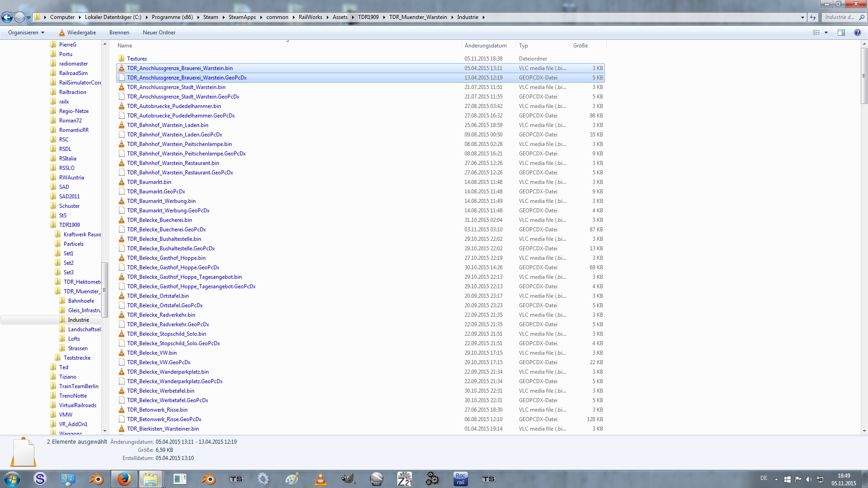The image size is (868, 488).
Task: Open the view options dropdown arrow
Action: pos(826,33)
